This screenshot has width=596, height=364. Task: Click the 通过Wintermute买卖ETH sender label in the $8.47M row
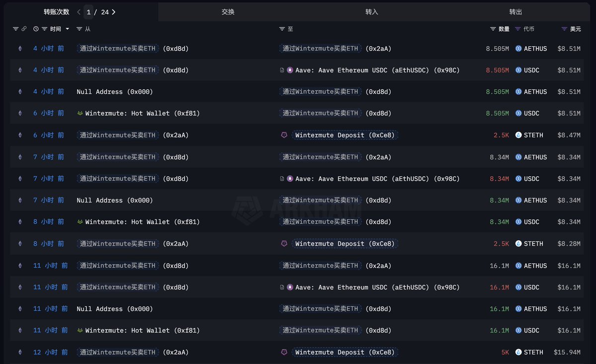pos(118,135)
